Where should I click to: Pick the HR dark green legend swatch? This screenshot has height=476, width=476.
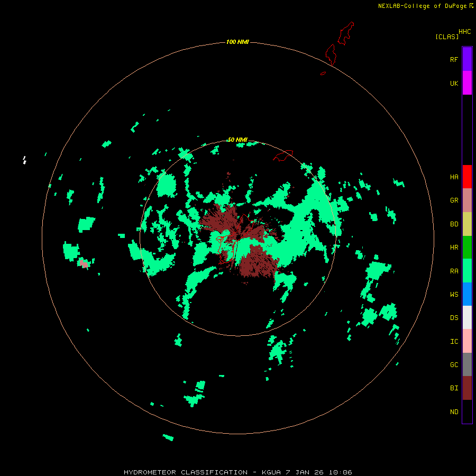click(x=467, y=248)
